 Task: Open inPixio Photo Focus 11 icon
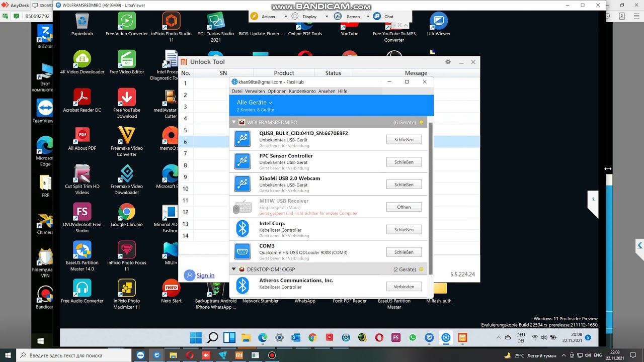point(127,256)
